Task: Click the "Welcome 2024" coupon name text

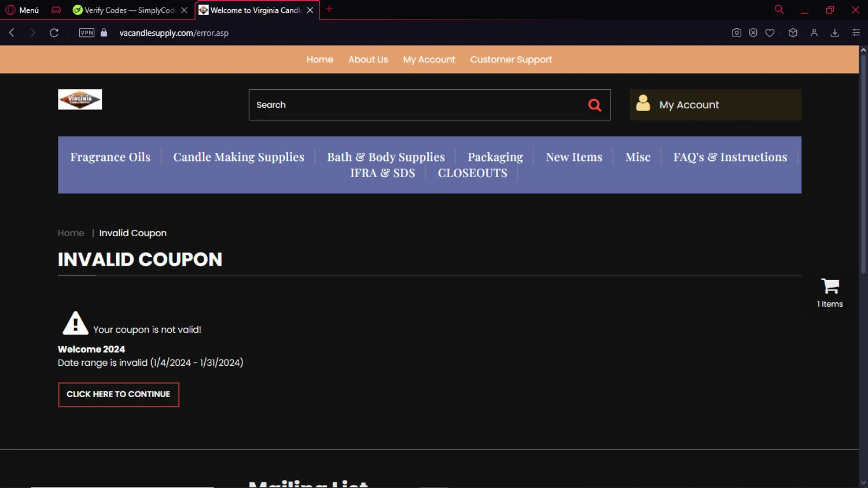Action: 91,349
